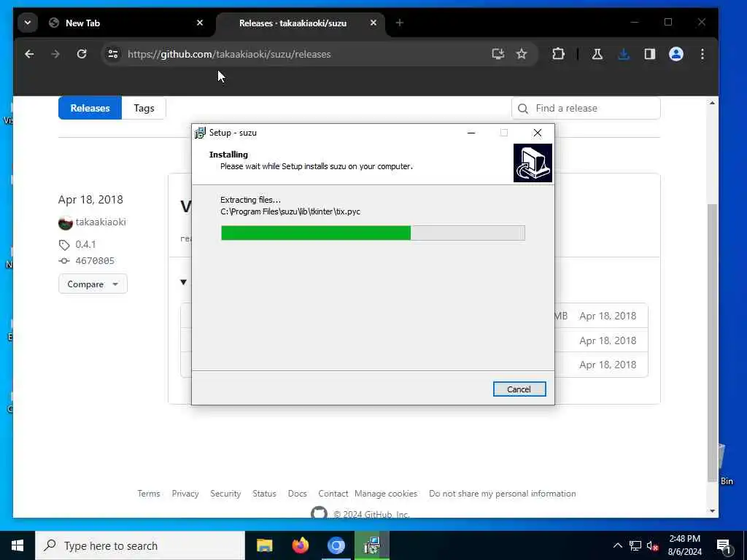Image resolution: width=747 pixels, height=560 pixels.
Task: Click the page vertical scrollbar thumb
Action: [x=712, y=343]
